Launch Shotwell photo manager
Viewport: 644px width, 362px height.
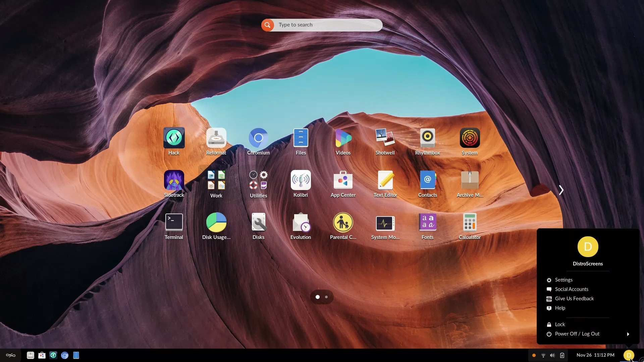coord(385,138)
